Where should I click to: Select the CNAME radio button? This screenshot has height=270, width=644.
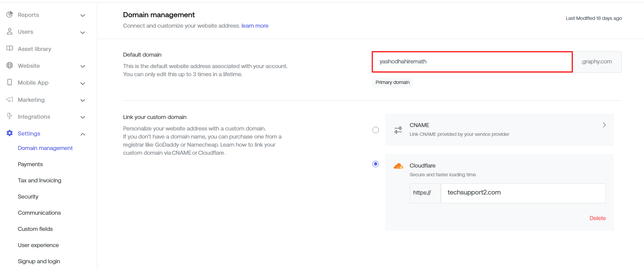[375, 130]
